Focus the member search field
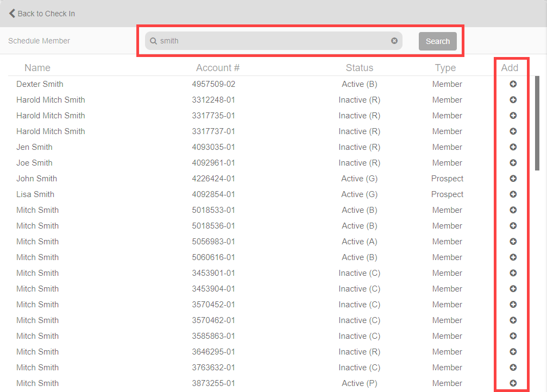This screenshot has width=547, height=392. [x=274, y=41]
